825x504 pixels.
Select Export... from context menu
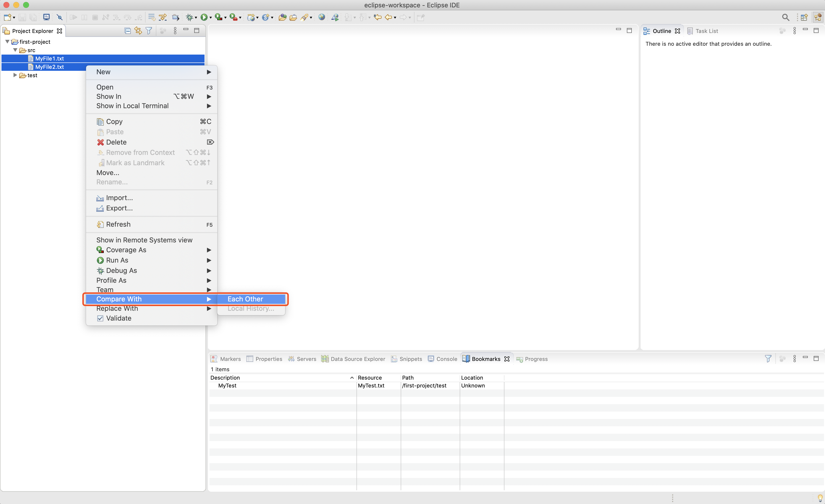pos(152,208)
